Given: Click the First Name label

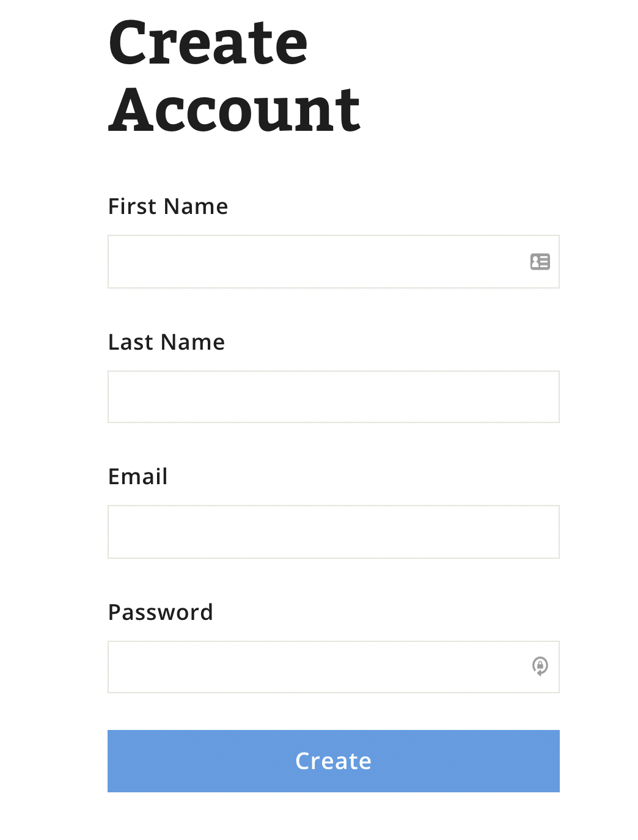Looking at the screenshot, I should pyautogui.click(x=167, y=207).
